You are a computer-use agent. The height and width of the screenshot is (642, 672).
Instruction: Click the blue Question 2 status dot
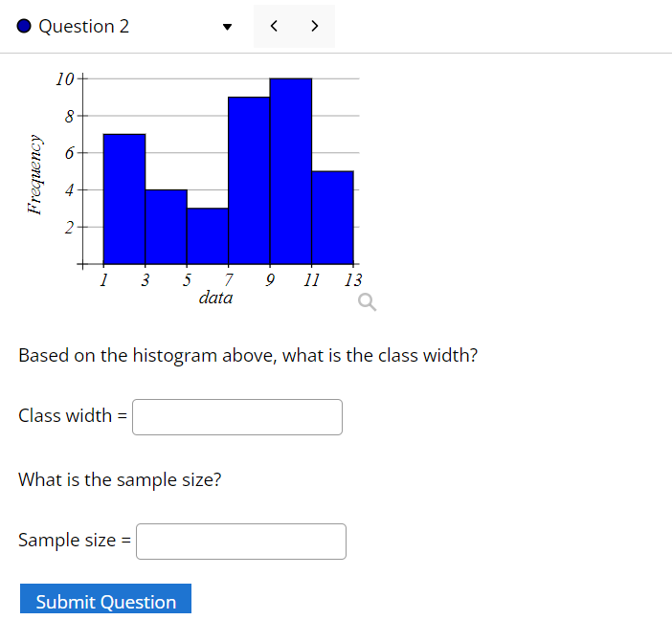(24, 26)
